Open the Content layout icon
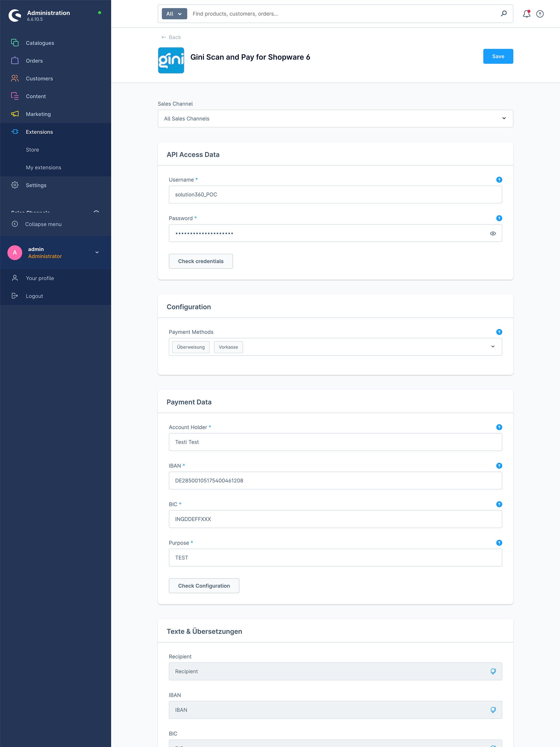Screen dimensions: 560x747 (15, 96)
